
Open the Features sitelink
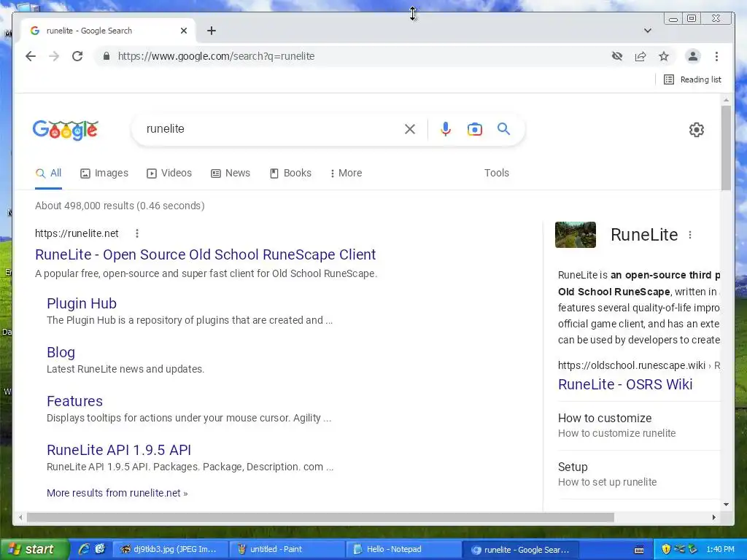75,402
